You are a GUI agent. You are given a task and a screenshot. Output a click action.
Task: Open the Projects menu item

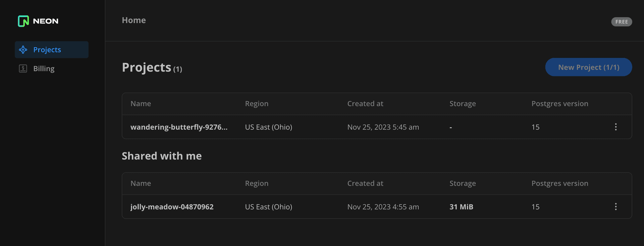tap(47, 50)
